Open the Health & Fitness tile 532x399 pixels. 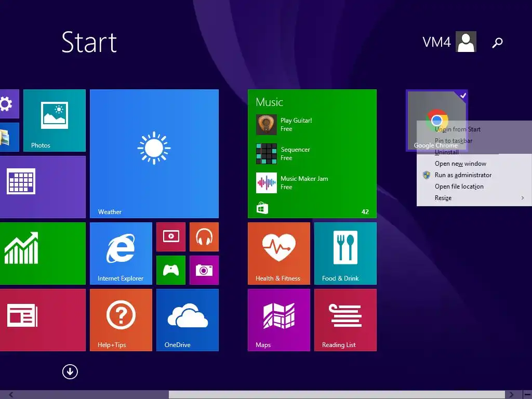(279, 254)
